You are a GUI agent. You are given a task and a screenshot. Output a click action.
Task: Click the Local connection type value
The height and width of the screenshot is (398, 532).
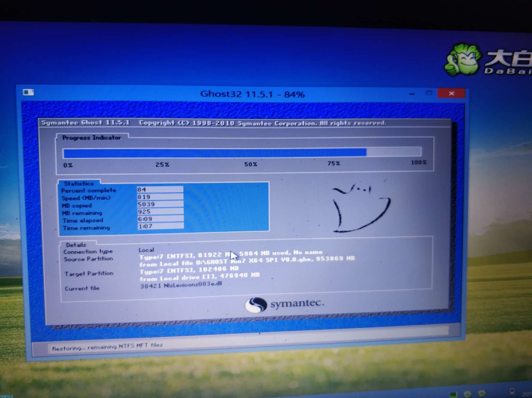tap(146, 250)
